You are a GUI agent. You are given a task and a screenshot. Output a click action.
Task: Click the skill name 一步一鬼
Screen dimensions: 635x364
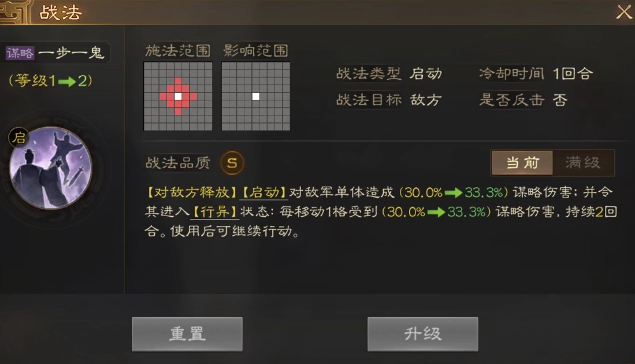coord(71,53)
